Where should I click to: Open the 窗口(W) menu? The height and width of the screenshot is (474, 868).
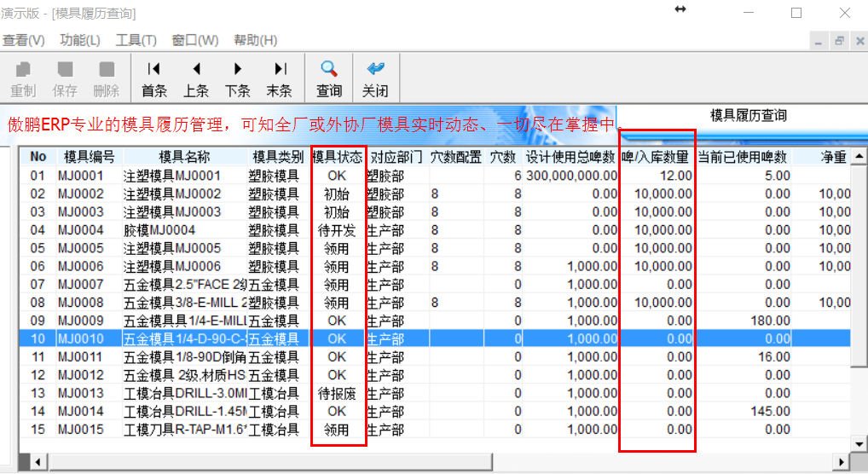coord(194,40)
